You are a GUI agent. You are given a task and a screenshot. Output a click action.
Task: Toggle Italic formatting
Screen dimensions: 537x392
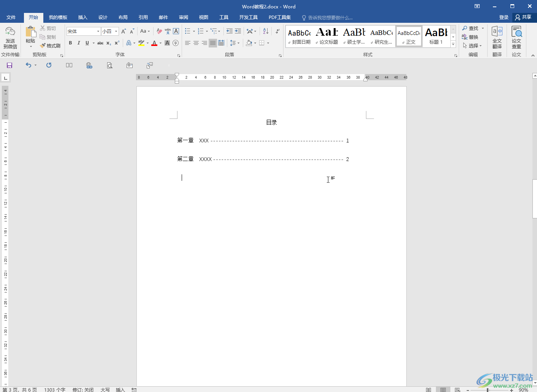pos(79,43)
